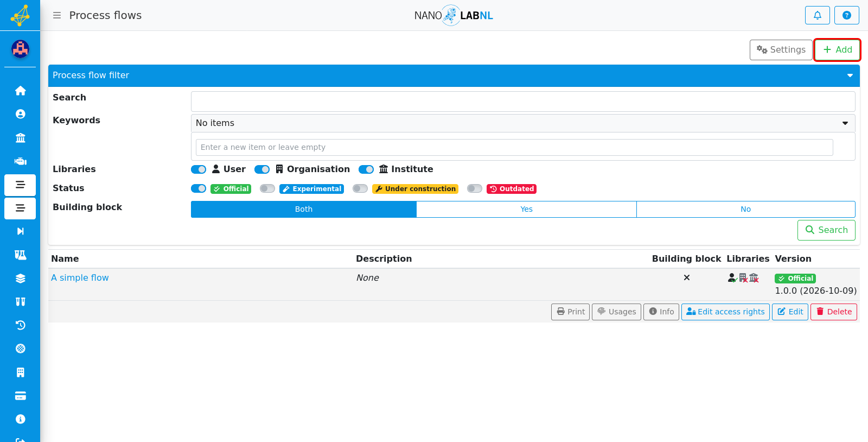Toggle the User library switch

(199, 169)
